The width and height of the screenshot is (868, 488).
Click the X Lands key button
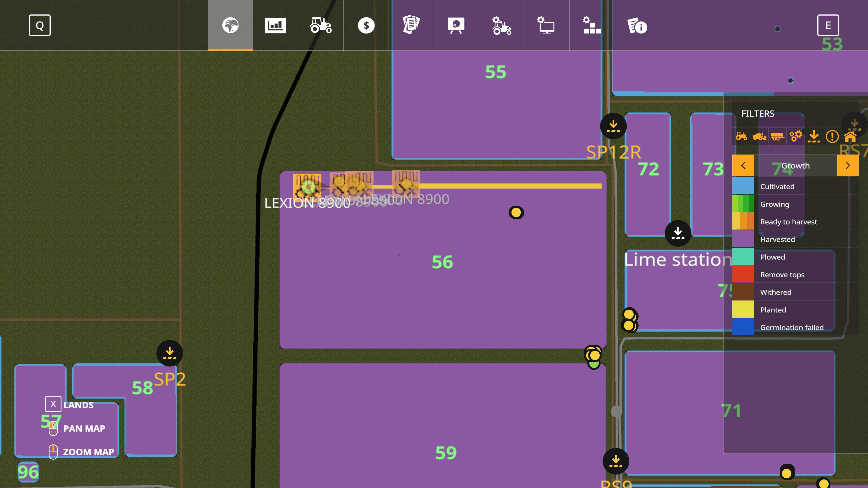[53, 404]
